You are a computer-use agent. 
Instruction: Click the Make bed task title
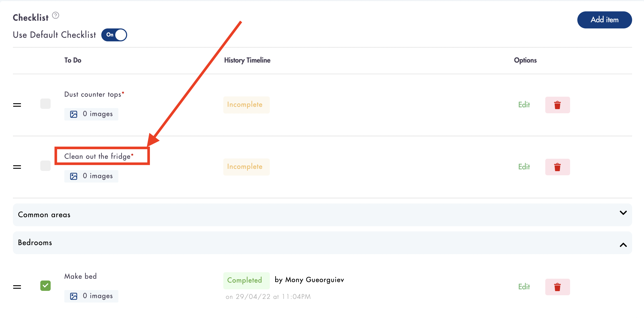(80, 276)
